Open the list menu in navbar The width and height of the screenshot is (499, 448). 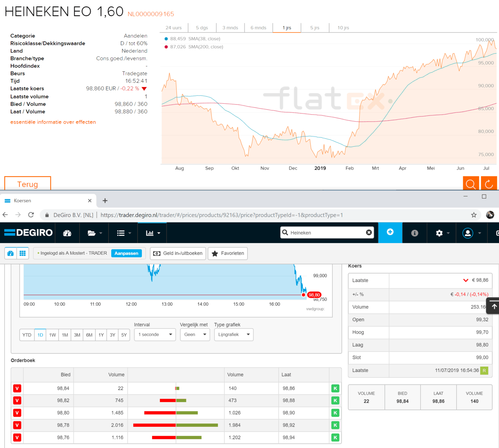tap(124, 233)
